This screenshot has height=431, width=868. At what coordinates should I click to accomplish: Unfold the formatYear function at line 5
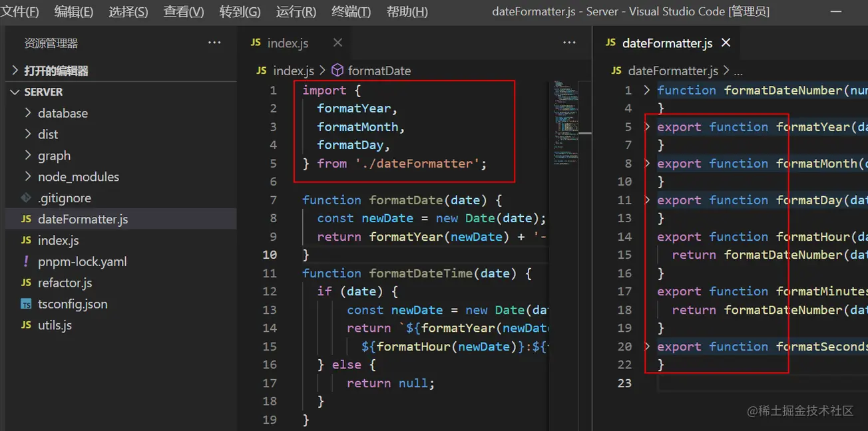[x=647, y=127]
